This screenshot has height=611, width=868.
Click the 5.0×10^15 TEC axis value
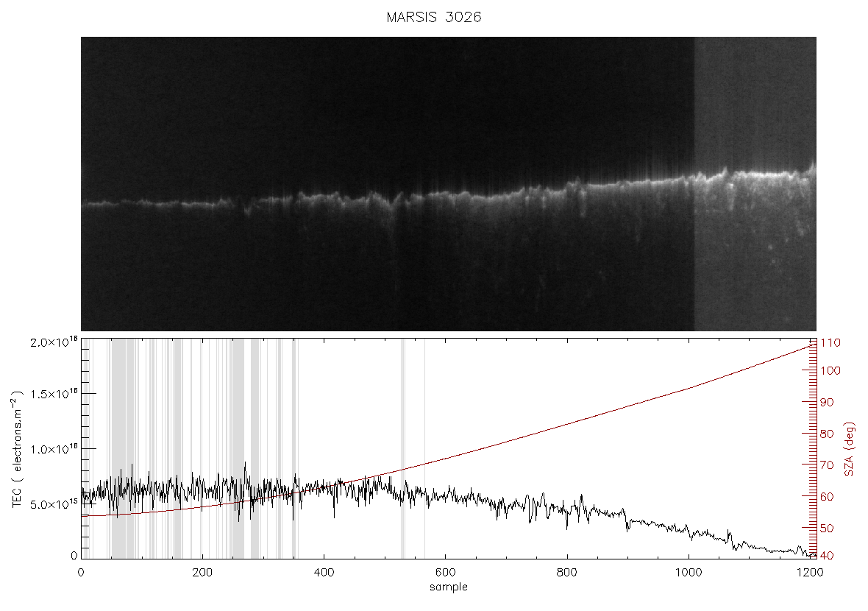tap(54, 504)
